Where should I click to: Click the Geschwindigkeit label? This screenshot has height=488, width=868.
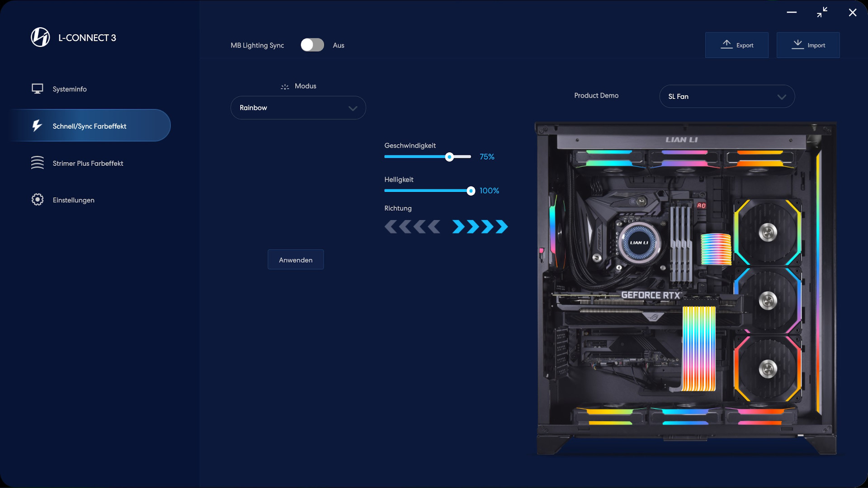pyautogui.click(x=410, y=145)
